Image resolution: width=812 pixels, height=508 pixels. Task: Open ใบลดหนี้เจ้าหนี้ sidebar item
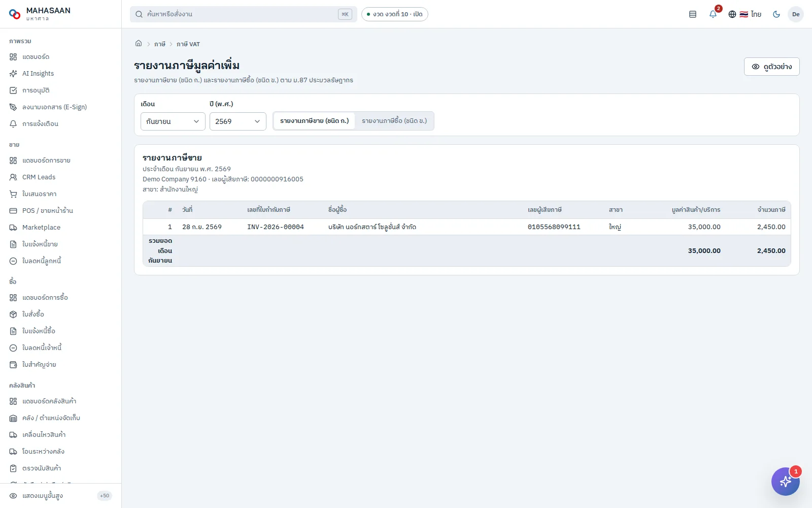(61, 348)
